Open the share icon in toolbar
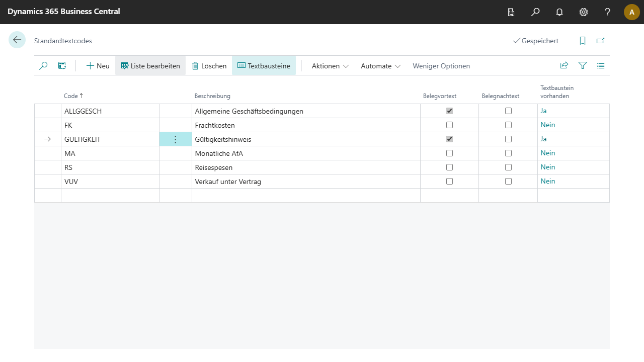 tap(564, 66)
